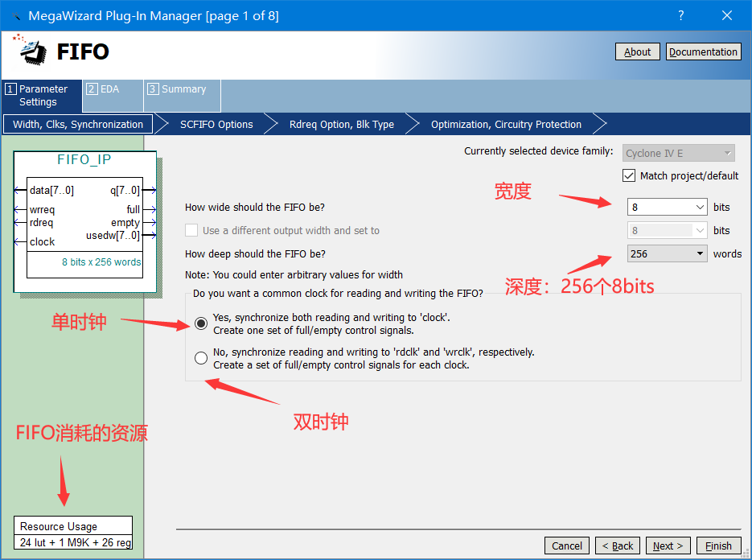Go to SCFIFO Options step
The image size is (752, 560).
(216, 124)
